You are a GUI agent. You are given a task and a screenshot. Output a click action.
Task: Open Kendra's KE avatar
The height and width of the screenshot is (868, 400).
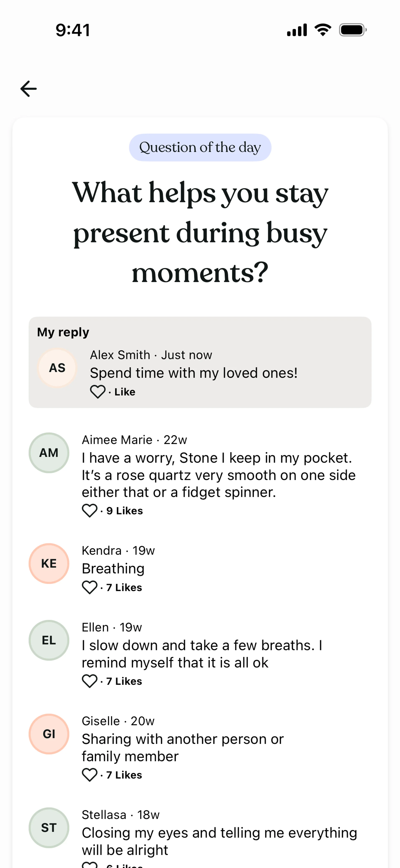49,563
